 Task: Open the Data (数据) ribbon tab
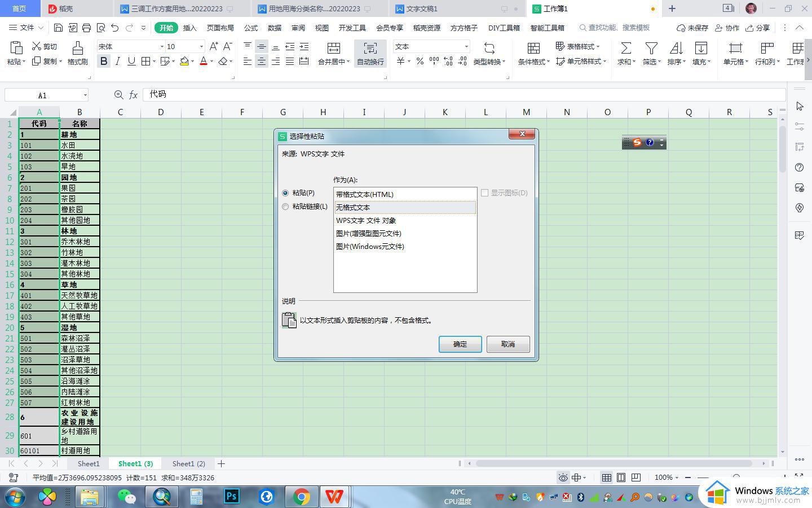(x=275, y=28)
